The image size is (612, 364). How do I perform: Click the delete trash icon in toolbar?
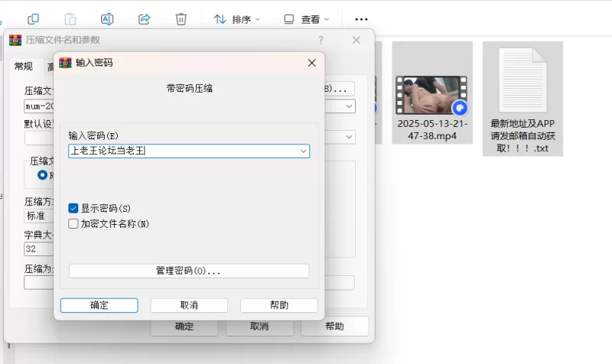point(181,18)
